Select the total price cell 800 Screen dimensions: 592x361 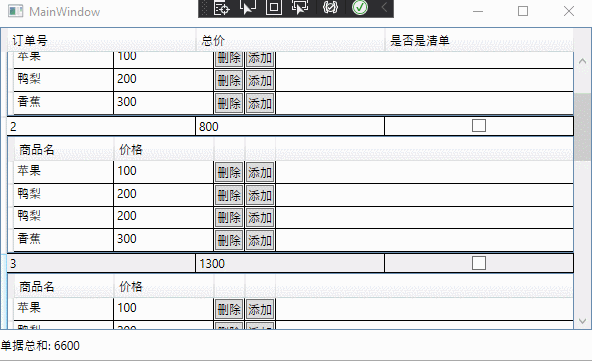click(290, 126)
